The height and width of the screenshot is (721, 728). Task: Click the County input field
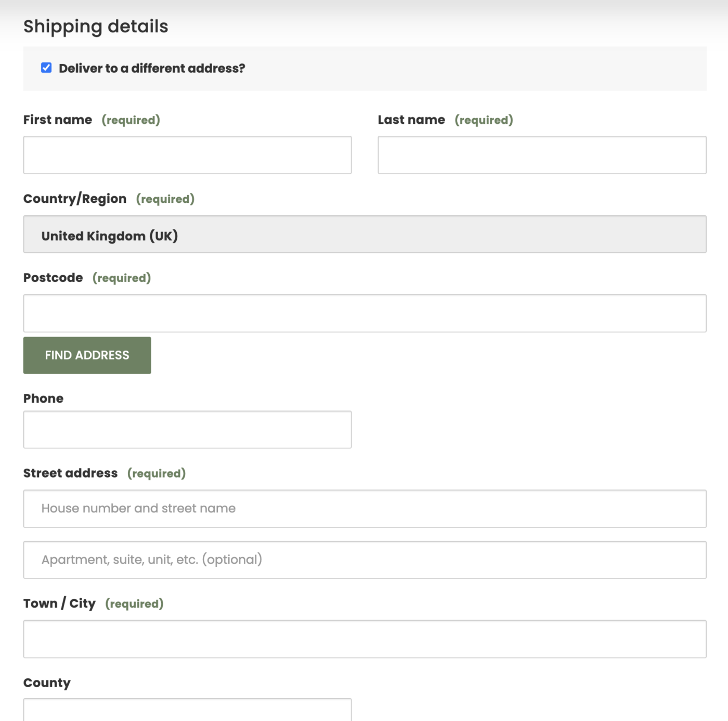187,710
